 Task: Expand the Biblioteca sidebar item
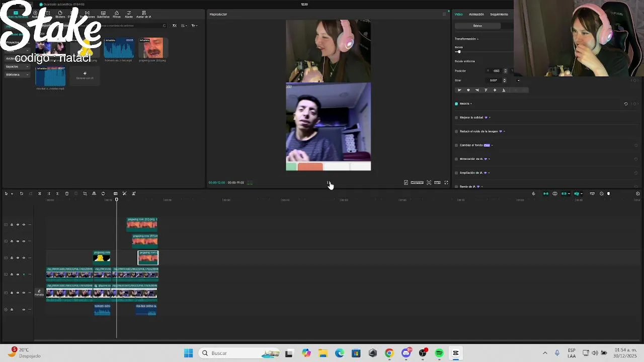(16, 74)
